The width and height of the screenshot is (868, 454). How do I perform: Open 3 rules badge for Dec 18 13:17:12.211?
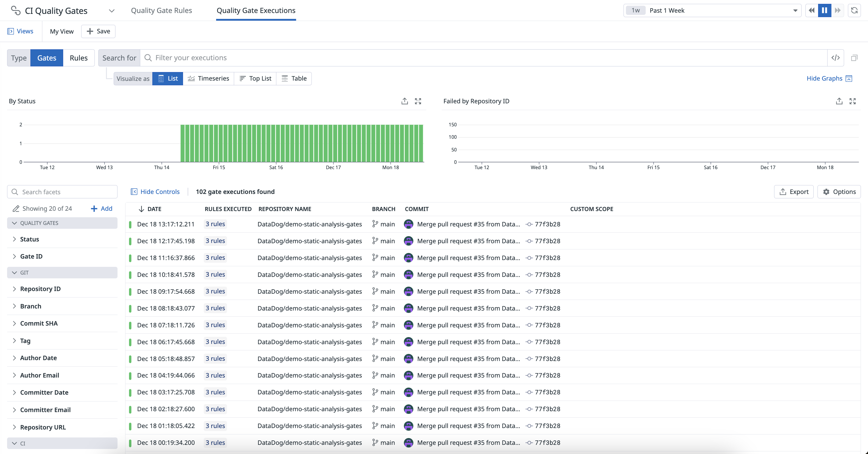[215, 224]
